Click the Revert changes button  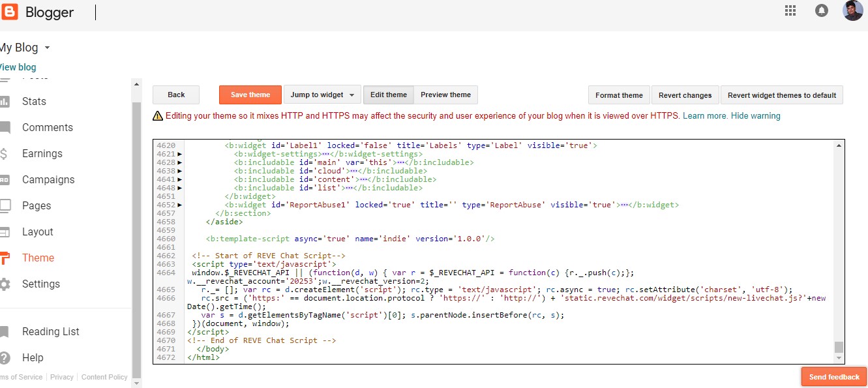(685, 95)
